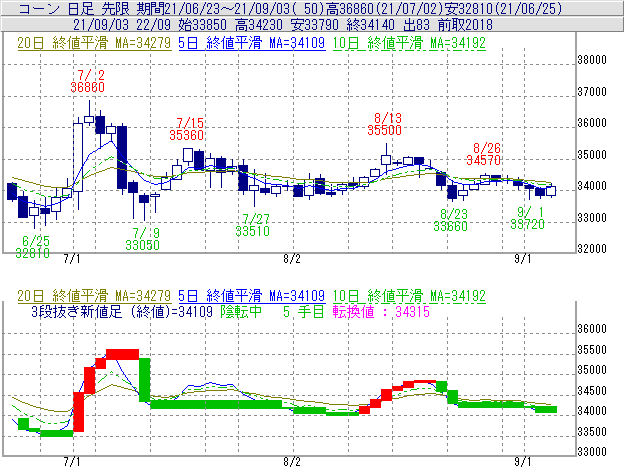Click the 37000 axis label on upper chart
Screen dimensions: 624x475
coord(592,92)
